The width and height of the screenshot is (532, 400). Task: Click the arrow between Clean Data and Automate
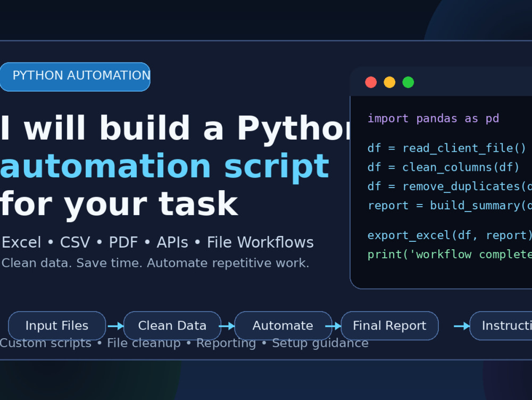[x=227, y=326]
